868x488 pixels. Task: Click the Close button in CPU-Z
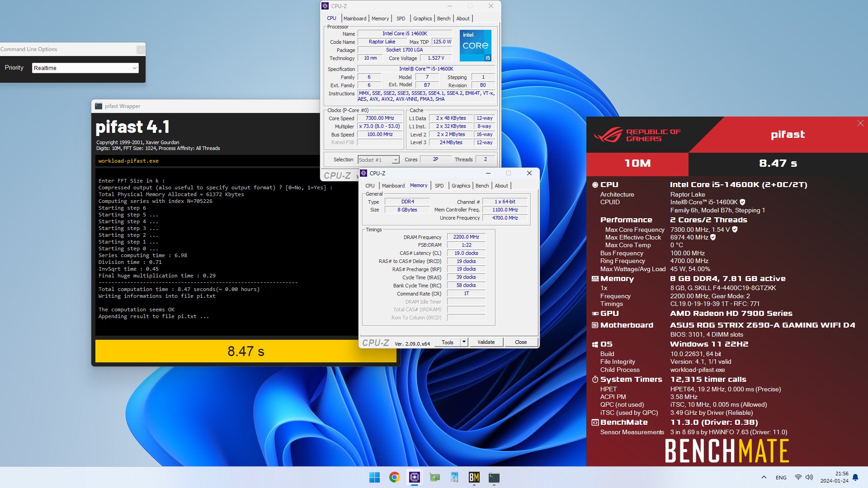pyautogui.click(x=521, y=342)
